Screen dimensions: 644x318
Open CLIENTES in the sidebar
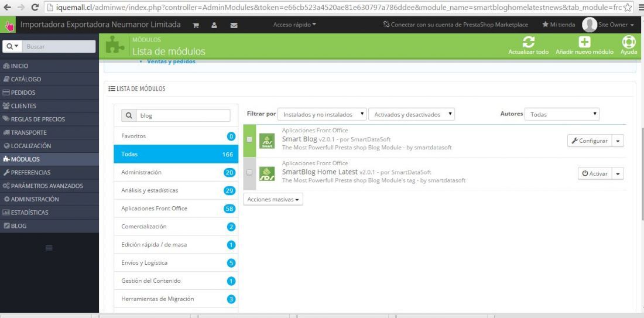coord(49,106)
